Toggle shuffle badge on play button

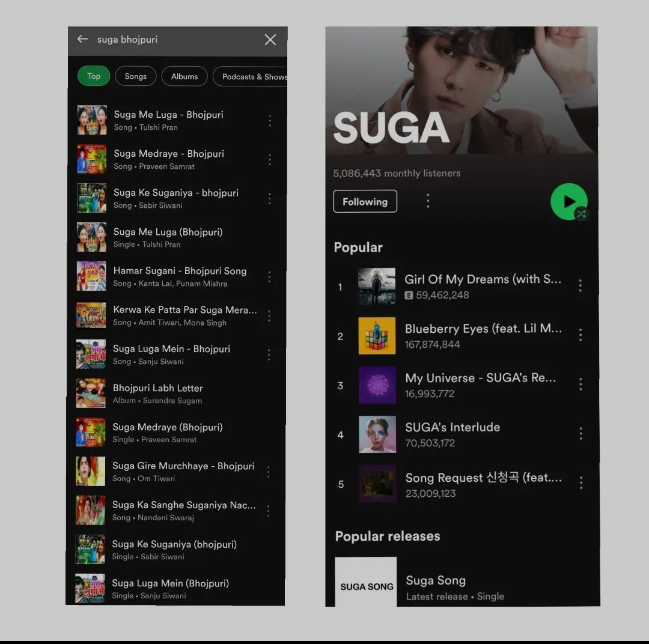point(581,214)
